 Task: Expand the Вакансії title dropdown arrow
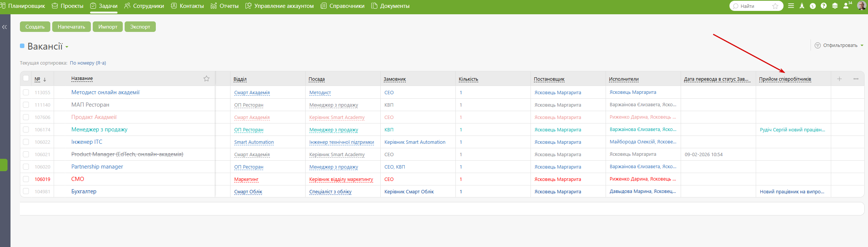67,47
